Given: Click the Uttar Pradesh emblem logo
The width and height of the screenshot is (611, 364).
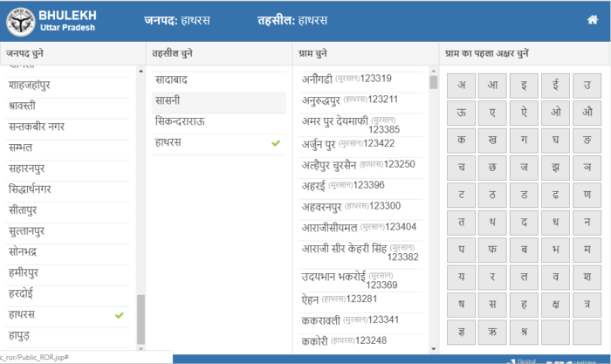Looking at the screenshot, I should (x=20, y=22).
